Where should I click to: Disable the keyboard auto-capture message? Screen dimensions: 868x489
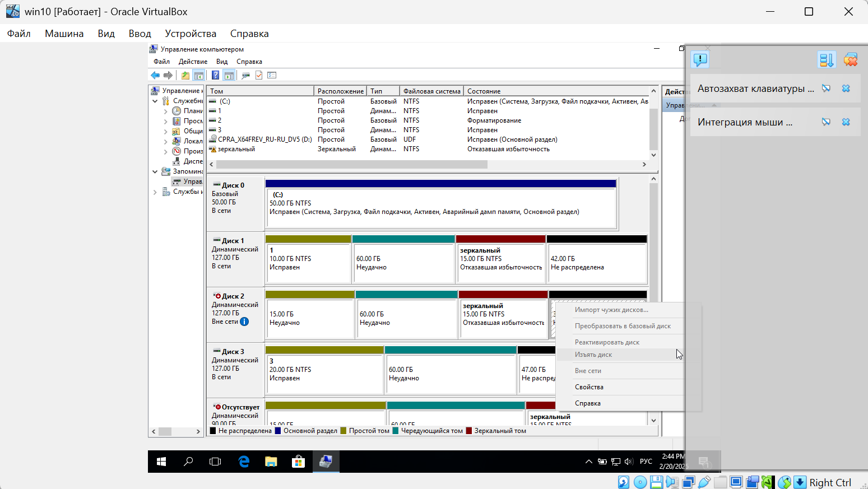click(826, 89)
